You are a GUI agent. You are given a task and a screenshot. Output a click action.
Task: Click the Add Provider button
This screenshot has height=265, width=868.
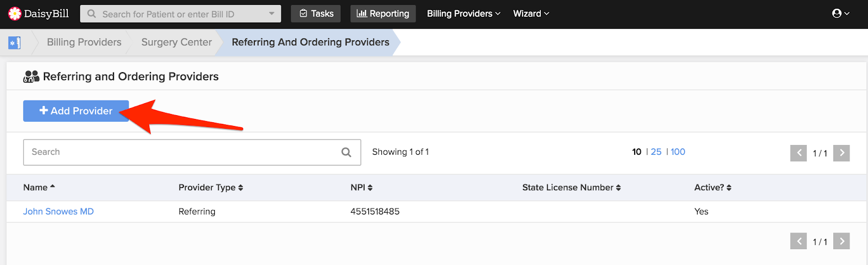pyautogui.click(x=76, y=111)
